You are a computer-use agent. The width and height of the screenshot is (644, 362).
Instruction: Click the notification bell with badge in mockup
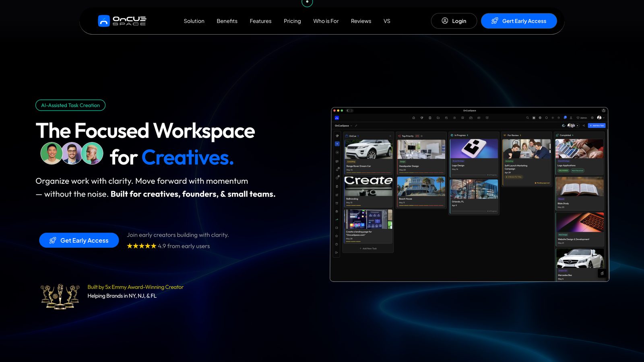pyautogui.click(x=565, y=117)
